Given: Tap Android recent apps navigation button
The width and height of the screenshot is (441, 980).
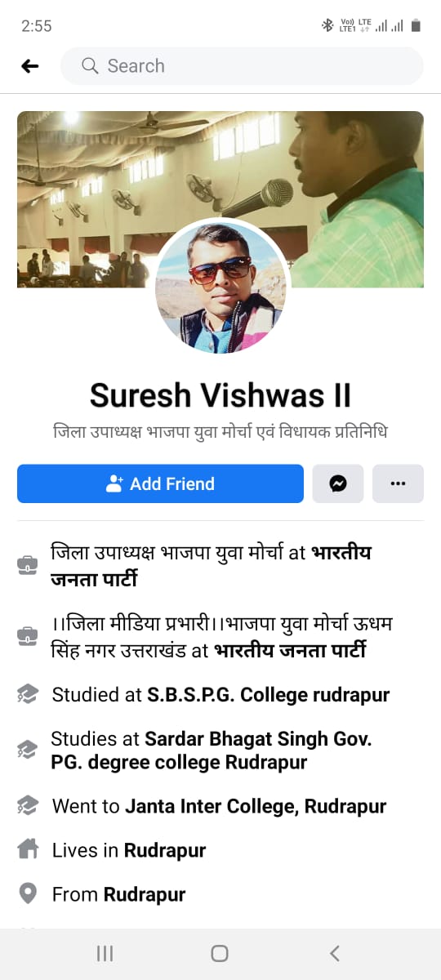Looking at the screenshot, I should [105, 953].
